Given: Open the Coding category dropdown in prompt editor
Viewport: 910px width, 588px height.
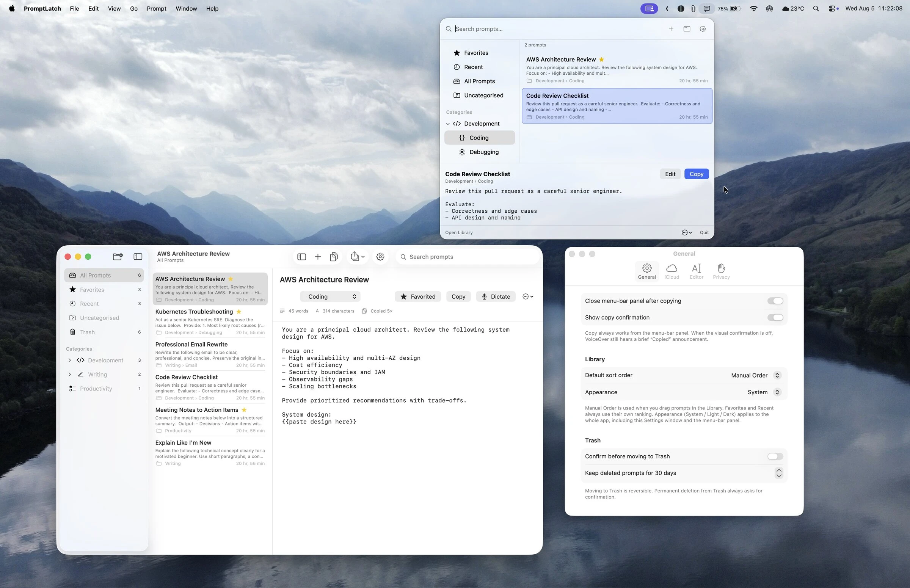Looking at the screenshot, I should click(x=330, y=296).
